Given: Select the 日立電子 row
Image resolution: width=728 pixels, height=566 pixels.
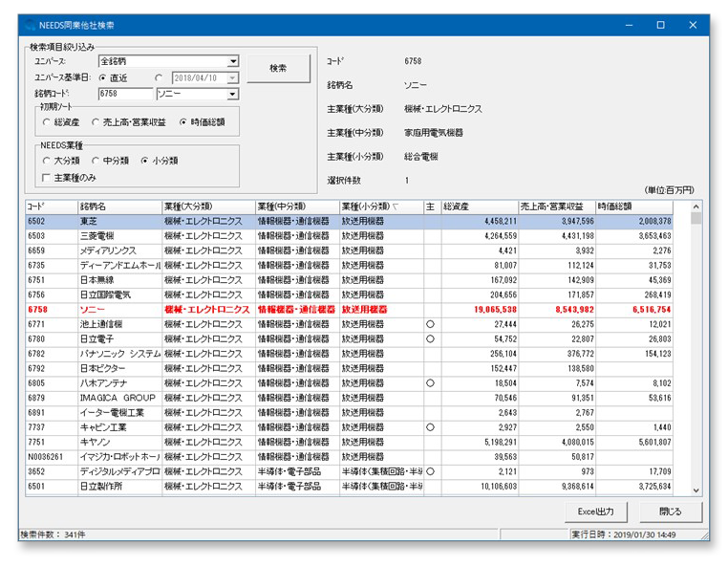Looking at the screenshot, I should coord(349,339).
